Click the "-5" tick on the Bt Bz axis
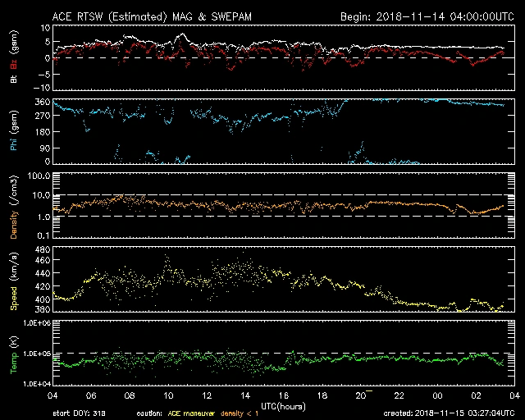525x420 pixels. (44, 75)
